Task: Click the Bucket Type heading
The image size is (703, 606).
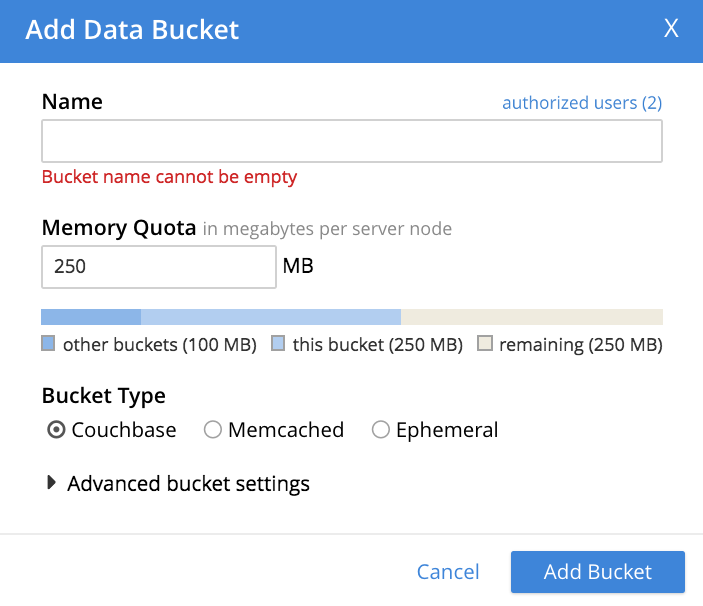Action: tap(103, 396)
